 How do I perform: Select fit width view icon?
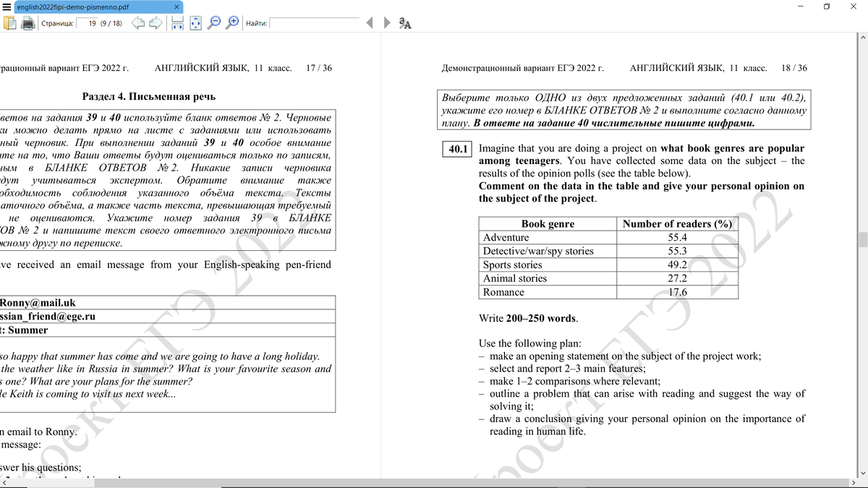[177, 23]
